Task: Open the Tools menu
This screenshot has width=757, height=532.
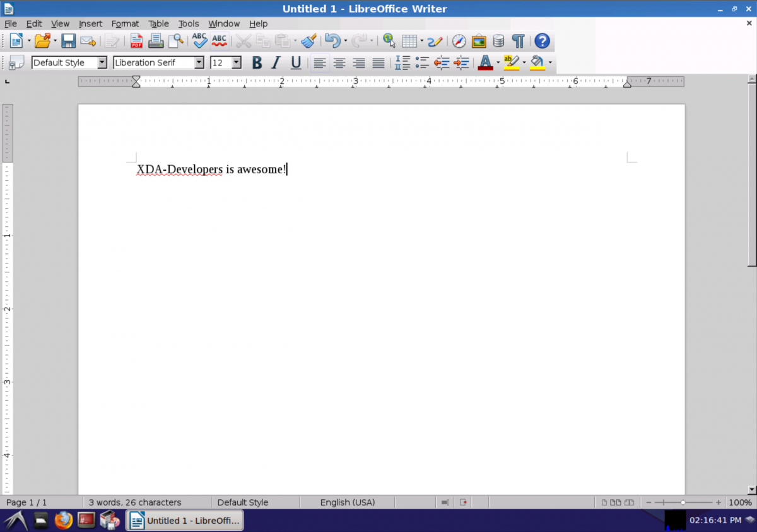Action: (189, 24)
